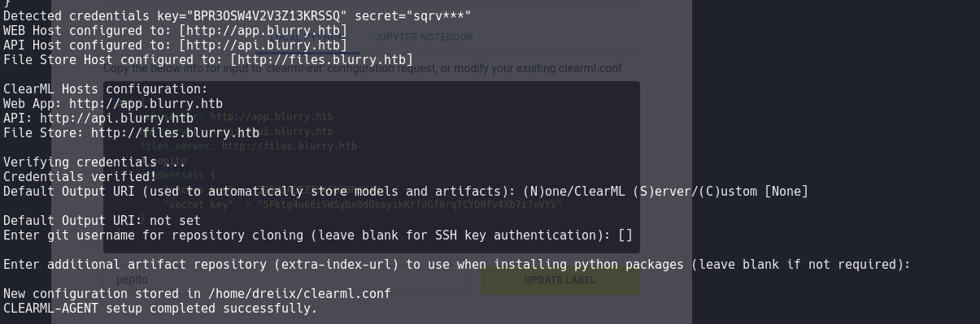Click the Credentials verified! line
This screenshot has height=324, width=980.
(x=80, y=177)
